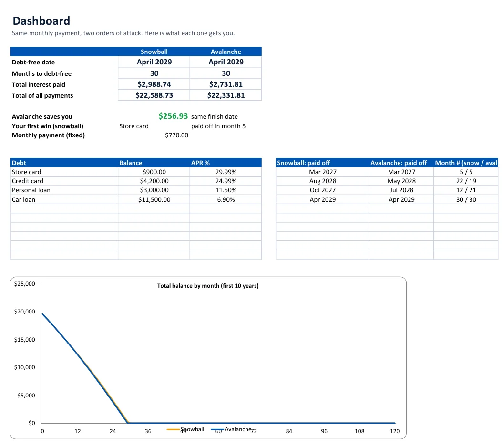Select the Jul 2028 payoff date

[401, 190]
